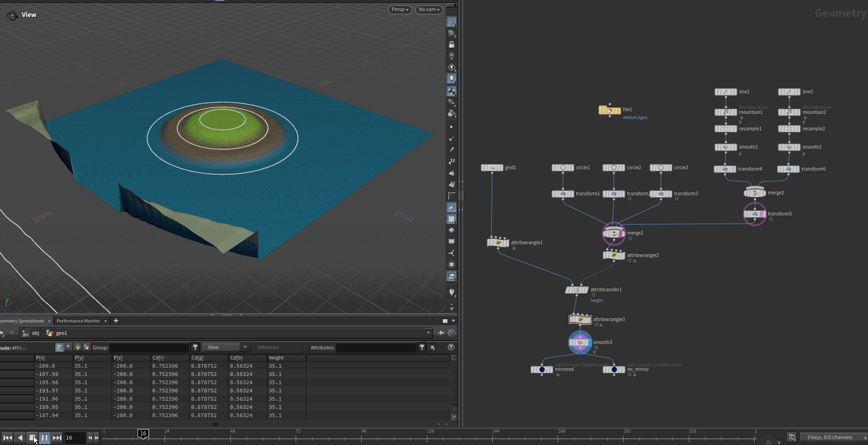
Task: Click the Attributes filter input field
Action: [376, 348]
